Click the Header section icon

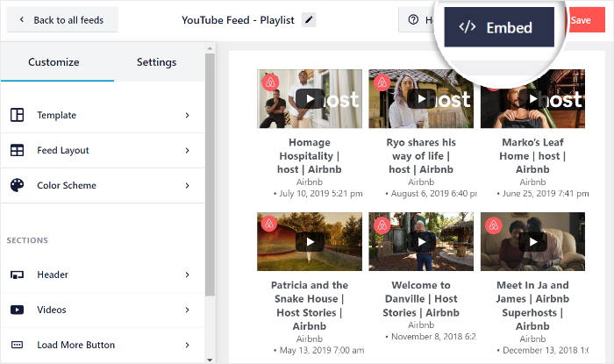[x=17, y=275]
